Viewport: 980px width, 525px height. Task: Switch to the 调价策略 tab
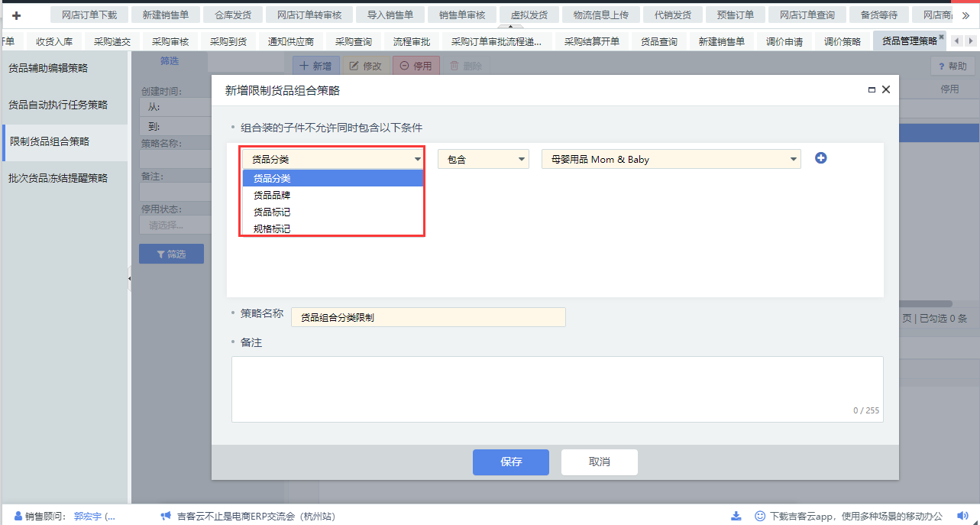(x=842, y=42)
